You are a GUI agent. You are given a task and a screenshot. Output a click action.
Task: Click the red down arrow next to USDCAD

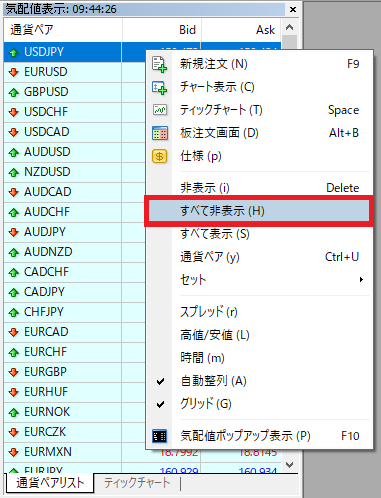14,132
